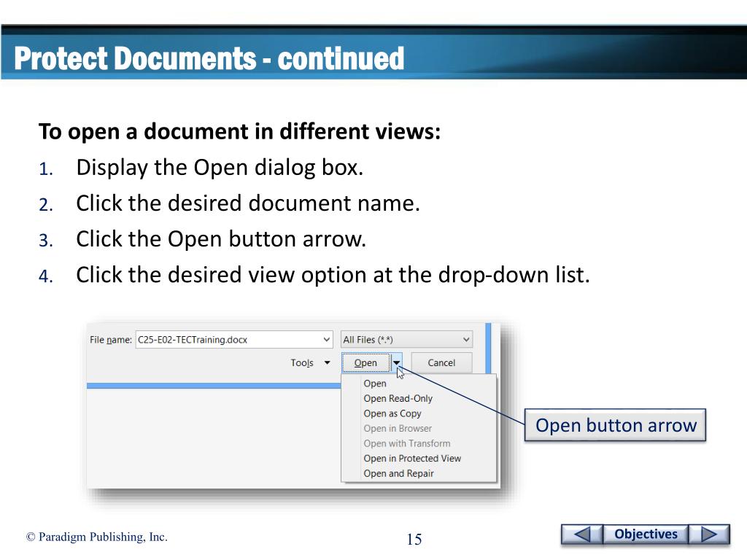
Task: Open the All Files type drop-down
Action: pyautogui.click(x=406, y=340)
